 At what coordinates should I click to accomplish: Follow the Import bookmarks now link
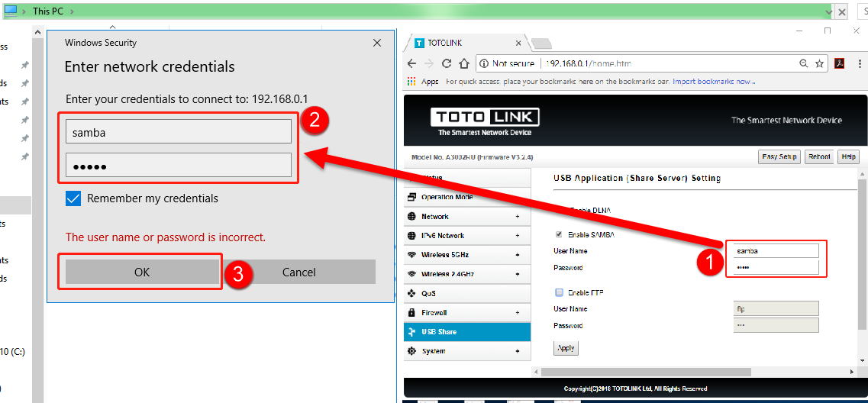coord(714,82)
